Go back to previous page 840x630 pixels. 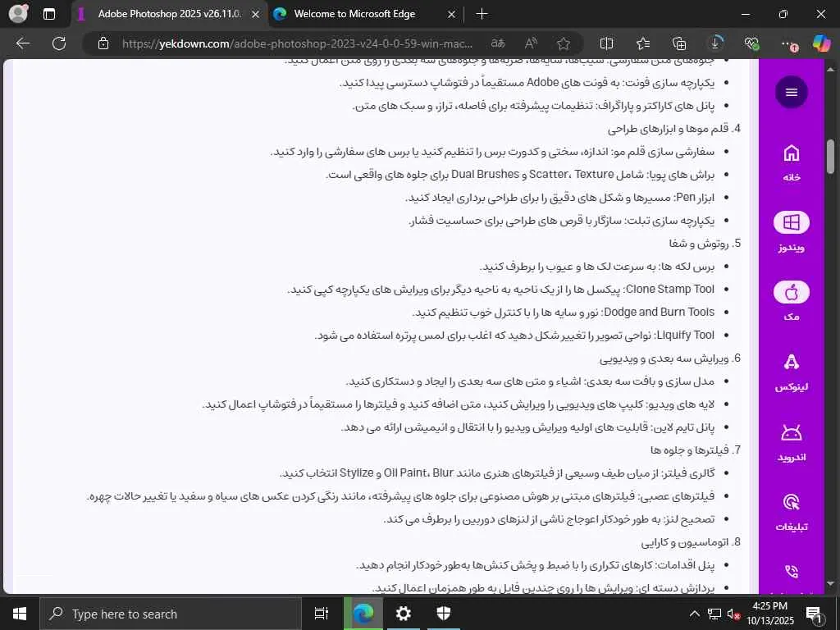tap(23, 43)
